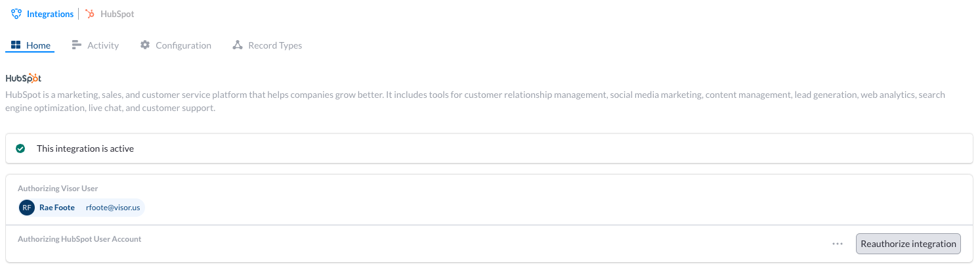This screenshot has width=980, height=270.
Task: Click the Activity tab bars icon
Action: click(x=77, y=45)
